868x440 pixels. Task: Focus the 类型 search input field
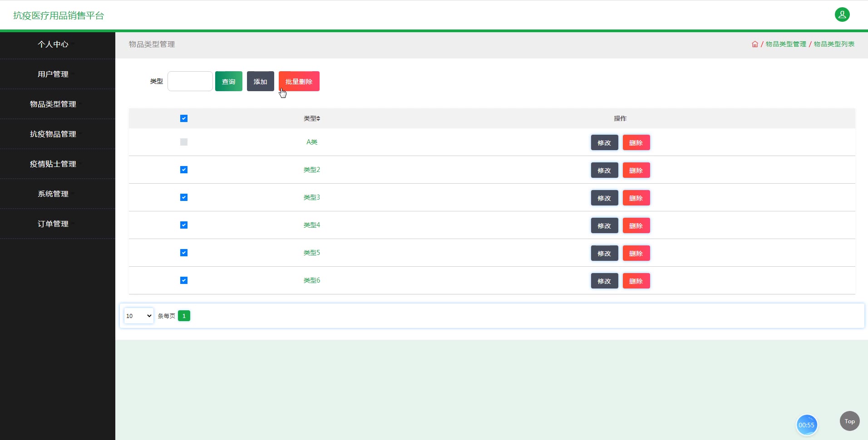[190, 81]
